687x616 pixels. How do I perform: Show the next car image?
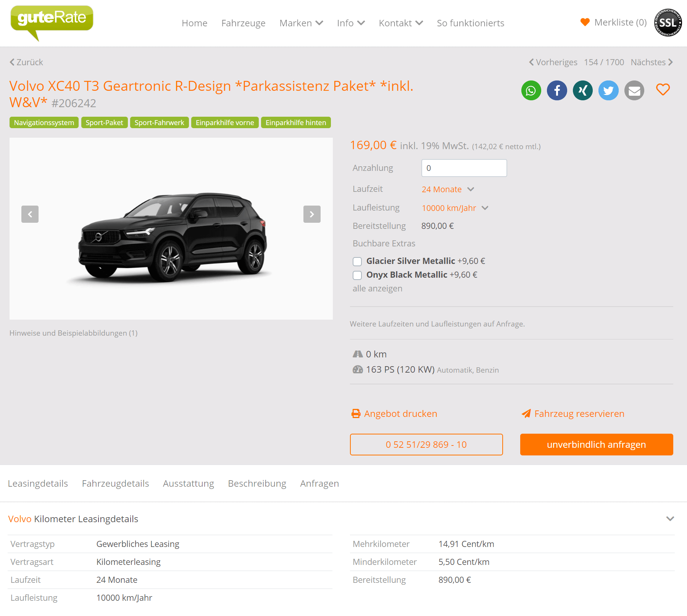(x=312, y=214)
